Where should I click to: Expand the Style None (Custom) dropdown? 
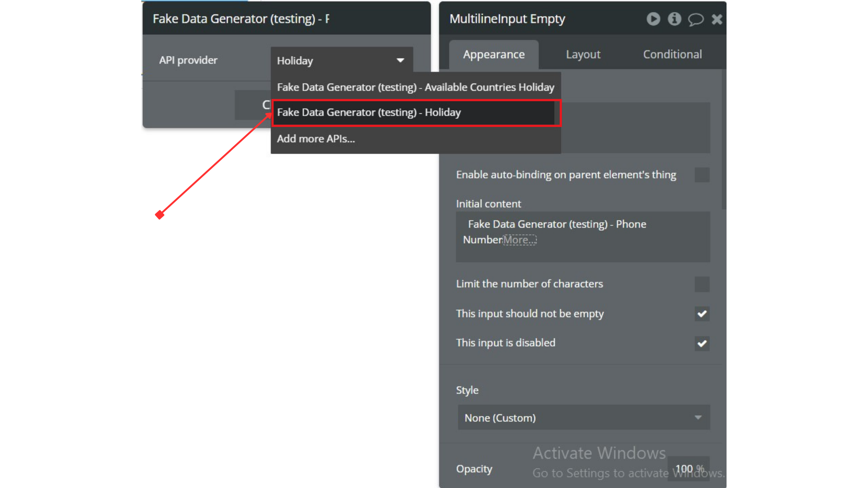(583, 418)
